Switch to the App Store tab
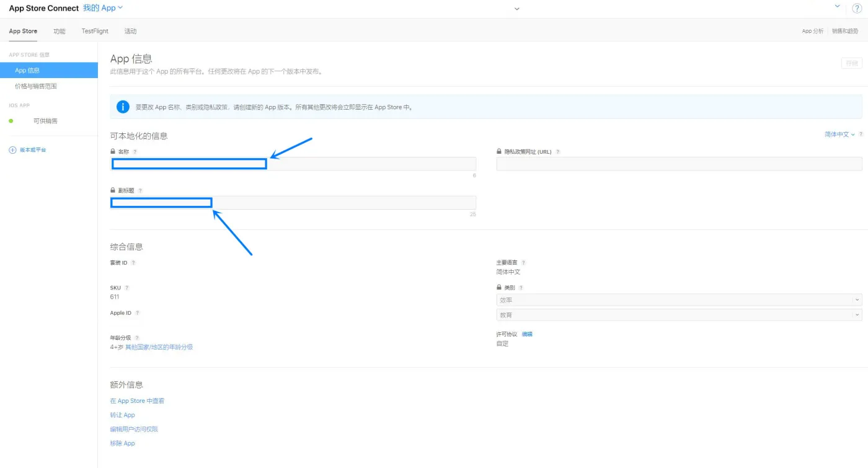This screenshot has width=868, height=468. point(23,31)
